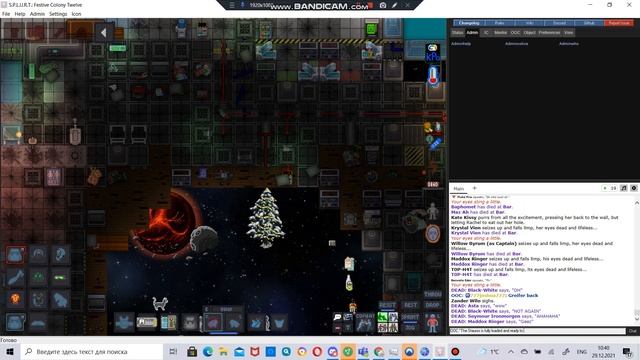Click the Chat send button

[632, 331]
